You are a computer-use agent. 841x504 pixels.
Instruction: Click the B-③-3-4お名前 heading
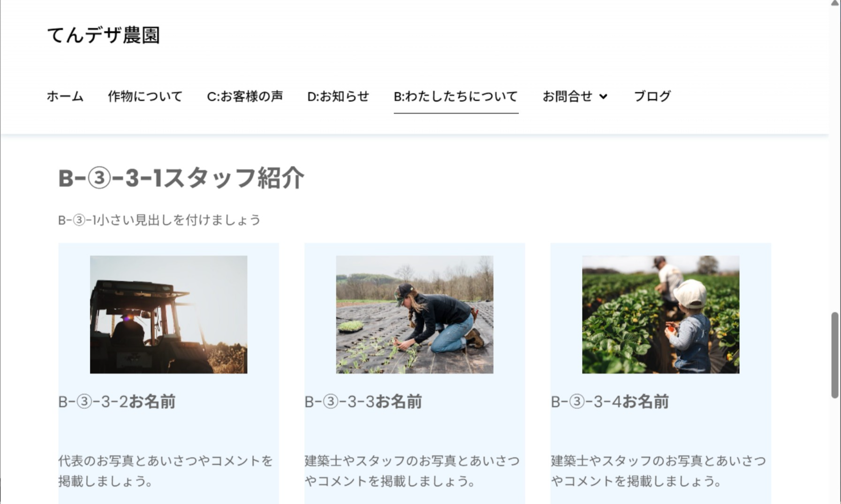point(610,402)
